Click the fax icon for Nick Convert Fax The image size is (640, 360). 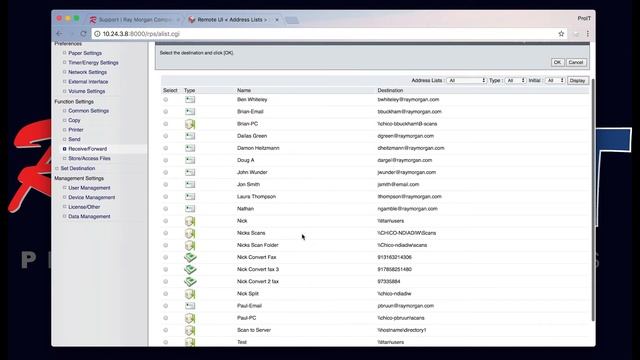tap(190, 257)
